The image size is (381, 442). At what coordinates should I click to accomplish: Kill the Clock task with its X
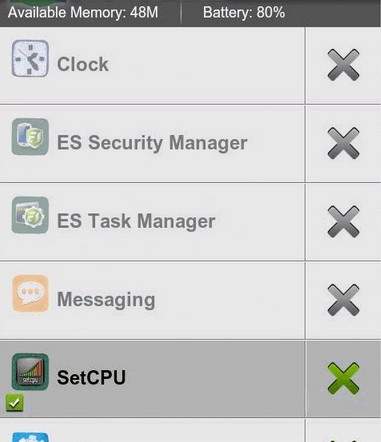343,65
